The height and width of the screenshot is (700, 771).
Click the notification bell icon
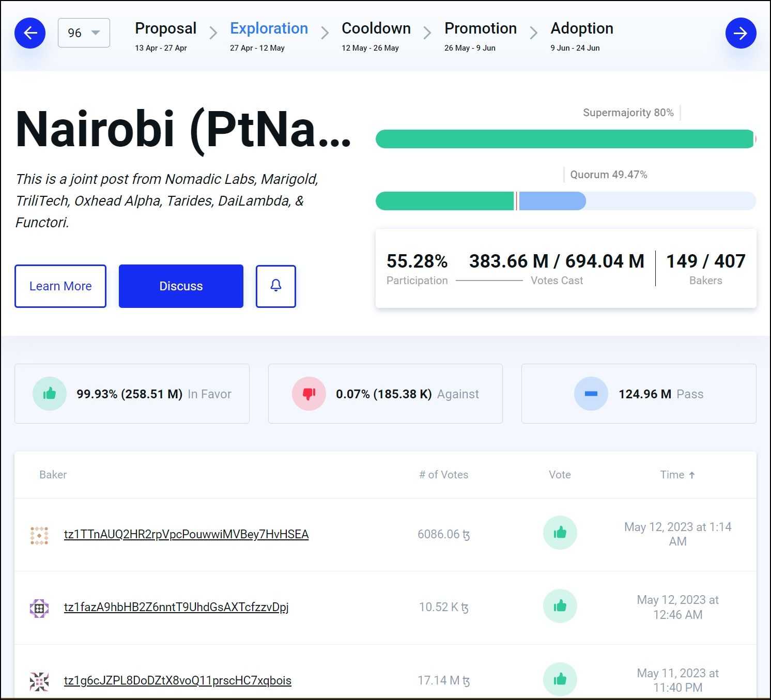(276, 286)
